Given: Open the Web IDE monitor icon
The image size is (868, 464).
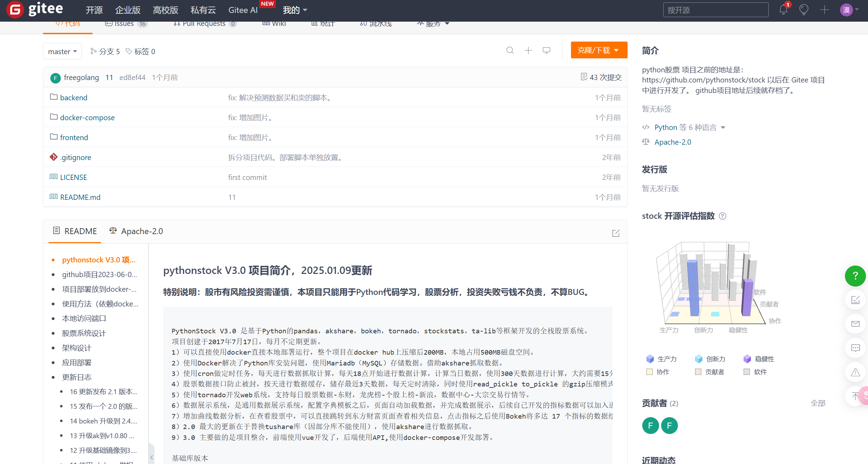Looking at the screenshot, I should 546,51.
